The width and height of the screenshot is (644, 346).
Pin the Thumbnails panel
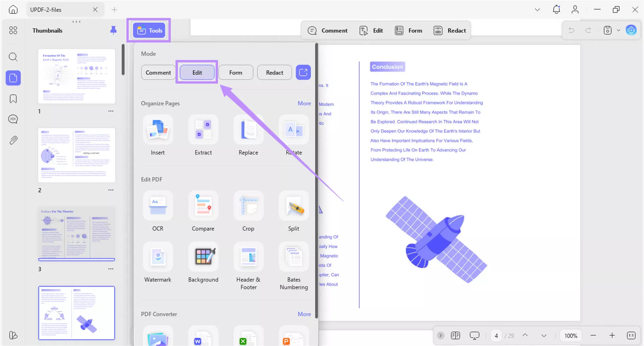[113, 30]
